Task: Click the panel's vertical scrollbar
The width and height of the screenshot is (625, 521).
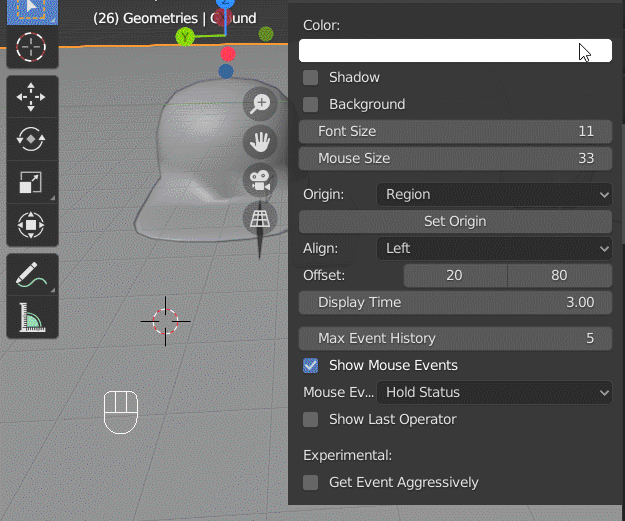Action: coord(622,183)
